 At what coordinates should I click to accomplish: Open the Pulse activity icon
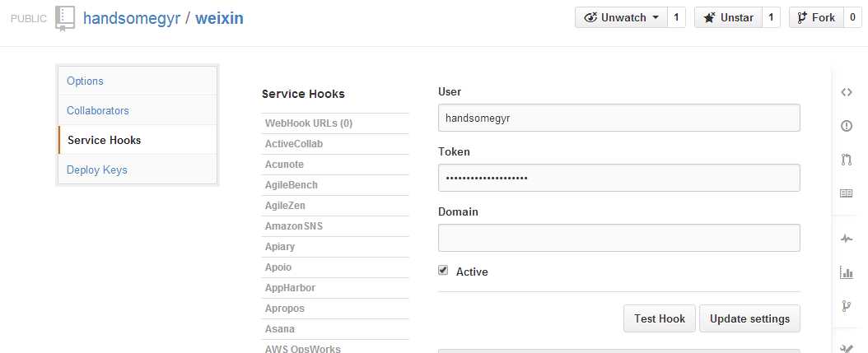(846, 239)
